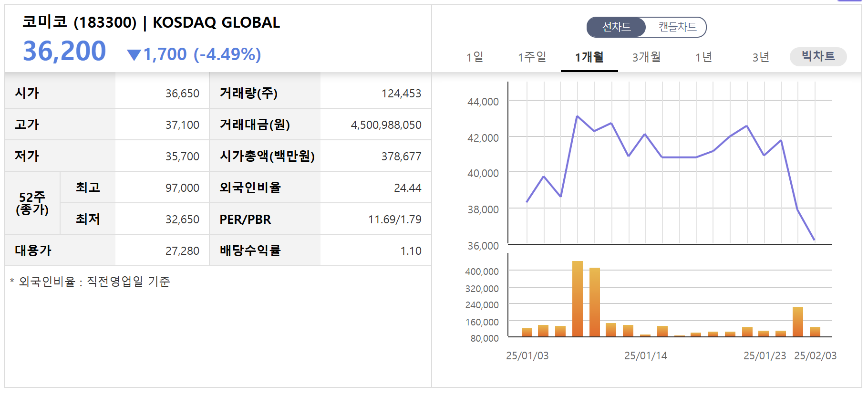Screen dimensions: 868x397
Task: Click the 배당수익률 label
Action: pos(250,251)
